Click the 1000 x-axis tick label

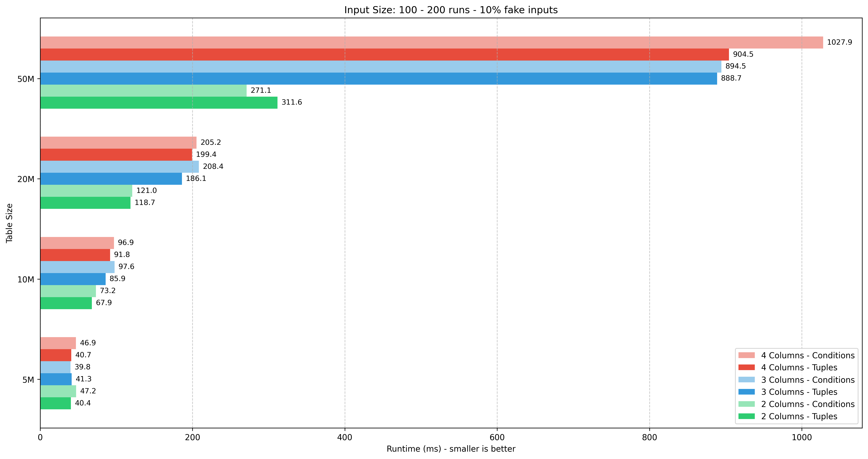pyautogui.click(x=802, y=437)
